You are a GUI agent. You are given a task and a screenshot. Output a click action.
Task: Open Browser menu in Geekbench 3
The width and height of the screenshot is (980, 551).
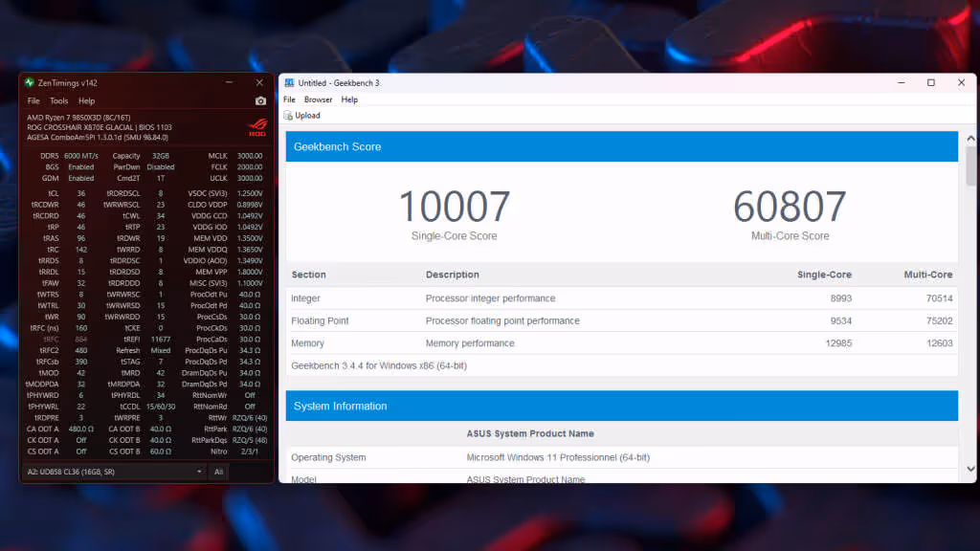coord(318,99)
